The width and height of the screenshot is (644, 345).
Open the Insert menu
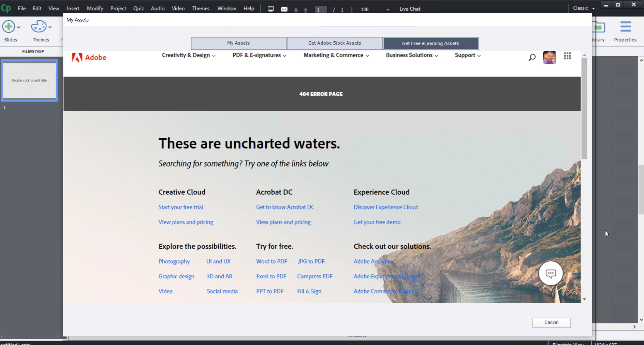click(x=73, y=9)
